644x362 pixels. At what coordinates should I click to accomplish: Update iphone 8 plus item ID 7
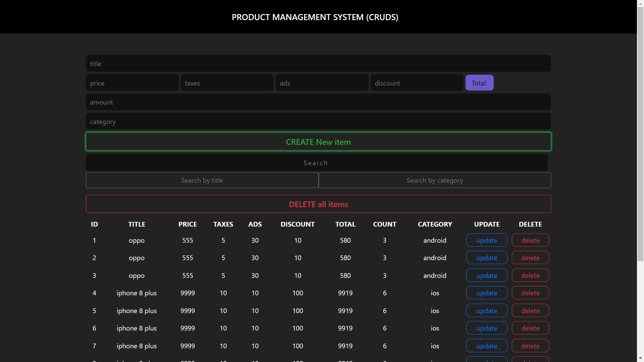[x=487, y=346]
